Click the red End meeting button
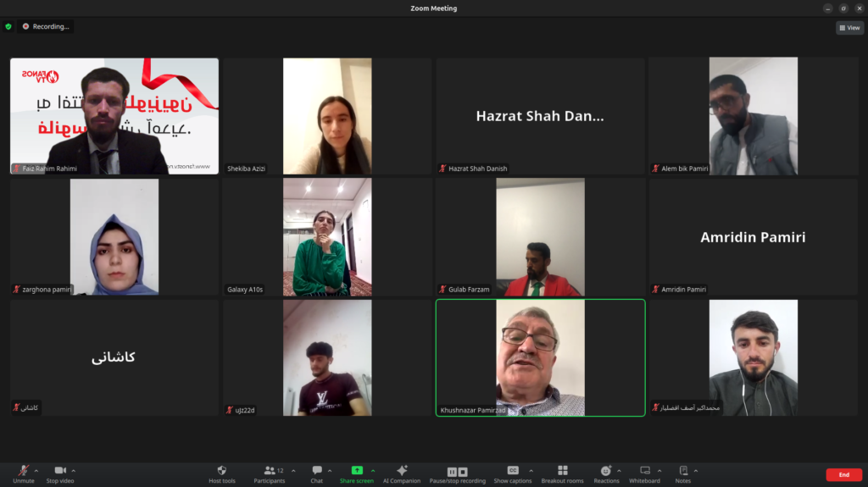 pos(843,474)
